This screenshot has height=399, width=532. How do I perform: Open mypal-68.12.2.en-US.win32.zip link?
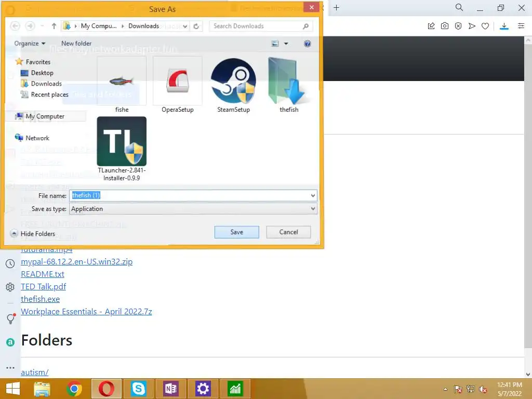pyautogui.click(x=77, y=262)
